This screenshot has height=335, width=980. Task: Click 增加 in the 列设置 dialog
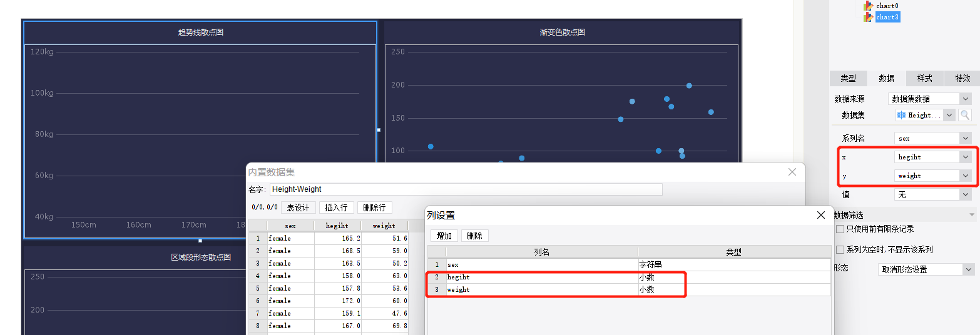tap(444, 236)
